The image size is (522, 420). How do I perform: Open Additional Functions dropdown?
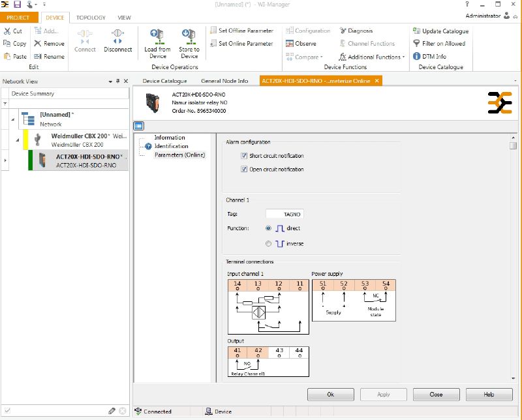point(372,57)
